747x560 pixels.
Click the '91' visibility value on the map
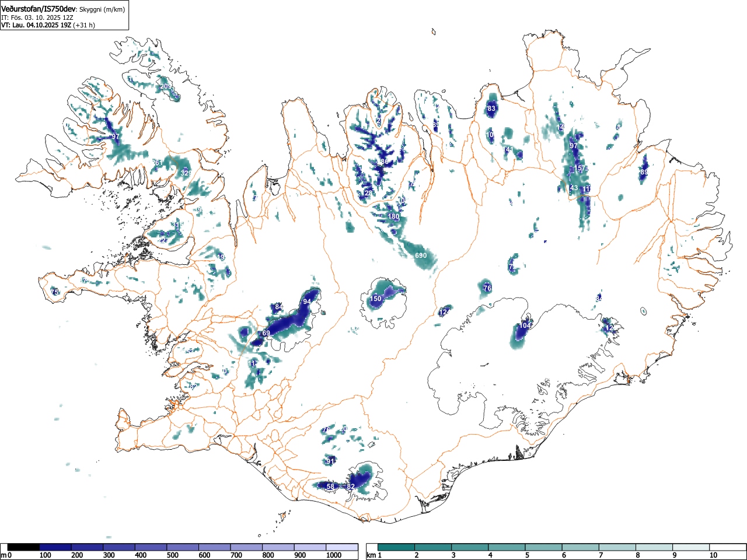click(330, 461)
